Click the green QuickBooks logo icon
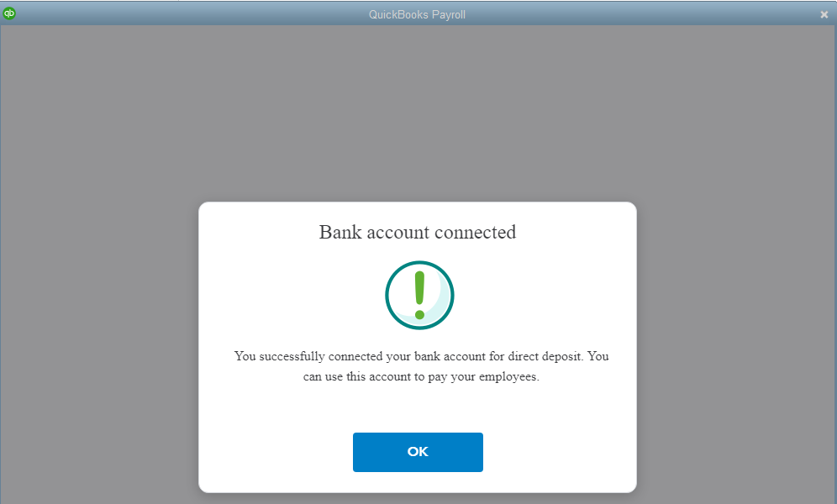This screenshot has height=504, width=837. pyautogui.click(x=9, y=13)
